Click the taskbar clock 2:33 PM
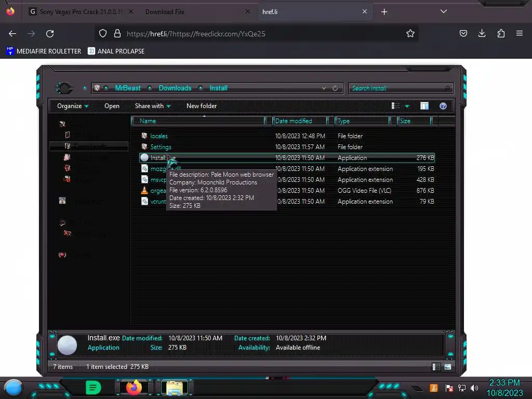The image size is (532, 399). [504, 383]
